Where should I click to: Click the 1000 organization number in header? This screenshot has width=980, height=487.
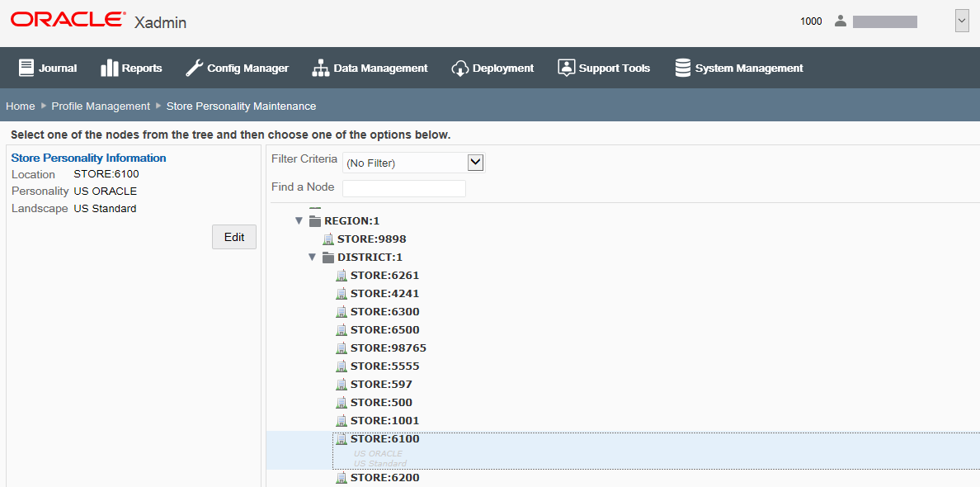pos(811,21)
